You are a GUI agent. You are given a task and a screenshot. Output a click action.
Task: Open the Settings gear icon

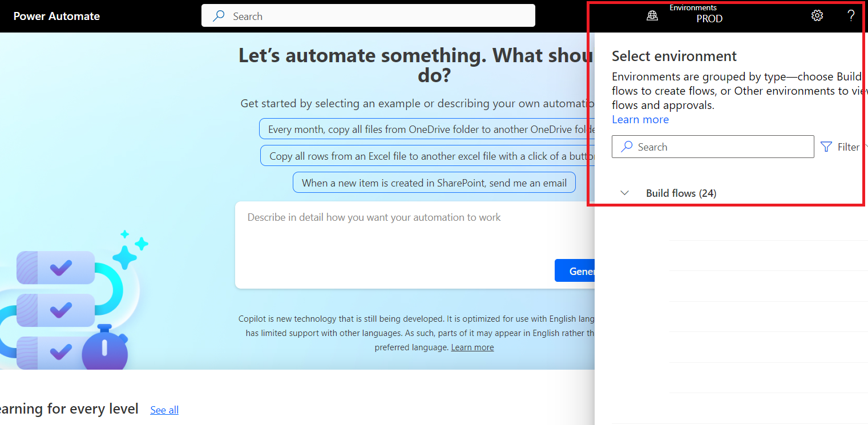(817, 15)
